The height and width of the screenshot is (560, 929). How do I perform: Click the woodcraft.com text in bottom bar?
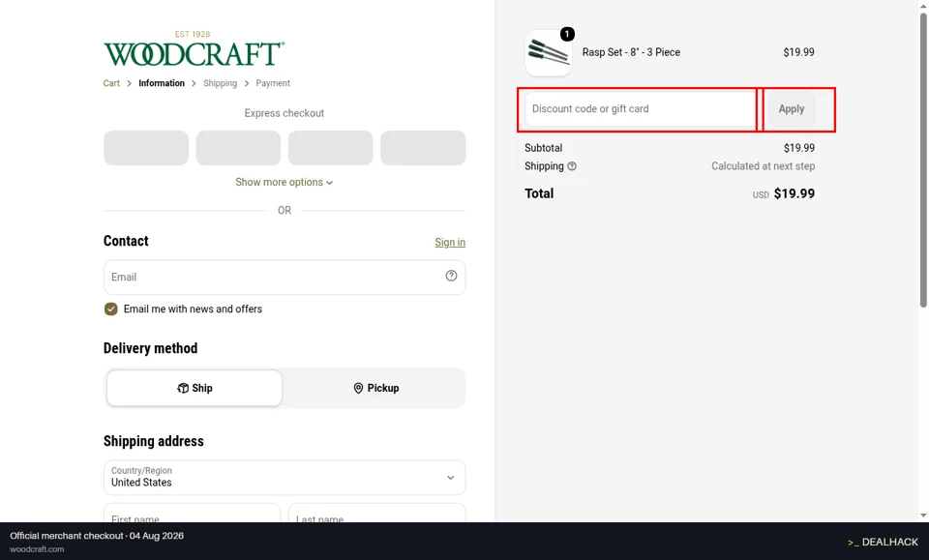37,549
